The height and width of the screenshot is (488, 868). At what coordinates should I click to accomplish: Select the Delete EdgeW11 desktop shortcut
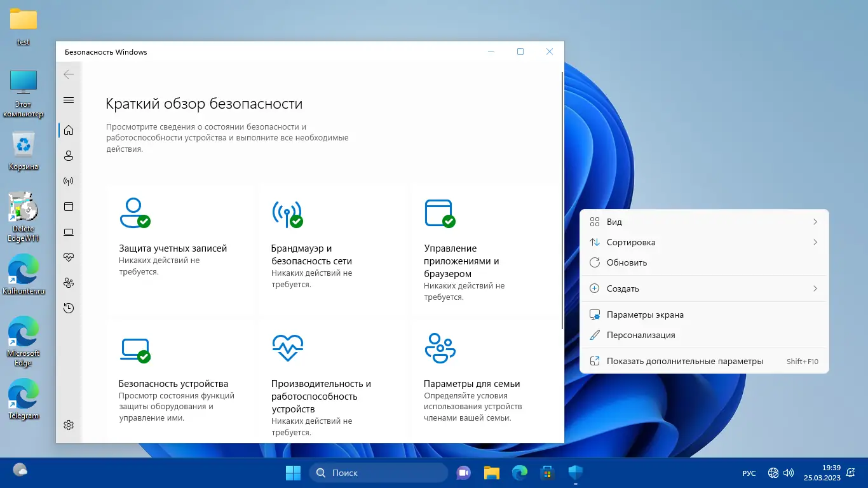coord(24,217)
